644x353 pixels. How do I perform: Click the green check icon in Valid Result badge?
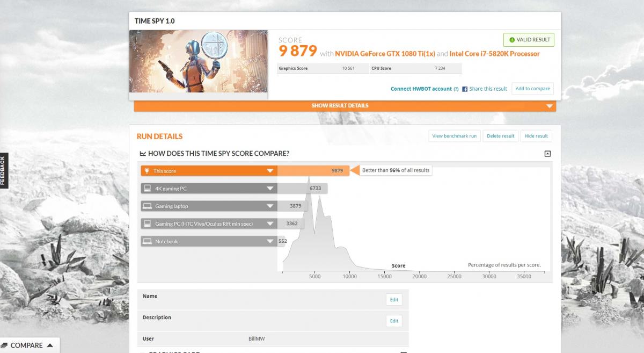click(511, 40)
